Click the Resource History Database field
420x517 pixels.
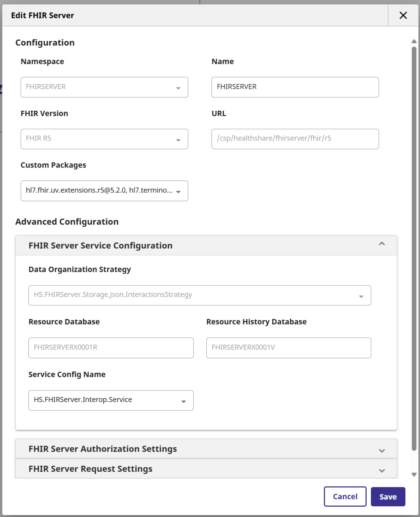(x=288, y=348)
